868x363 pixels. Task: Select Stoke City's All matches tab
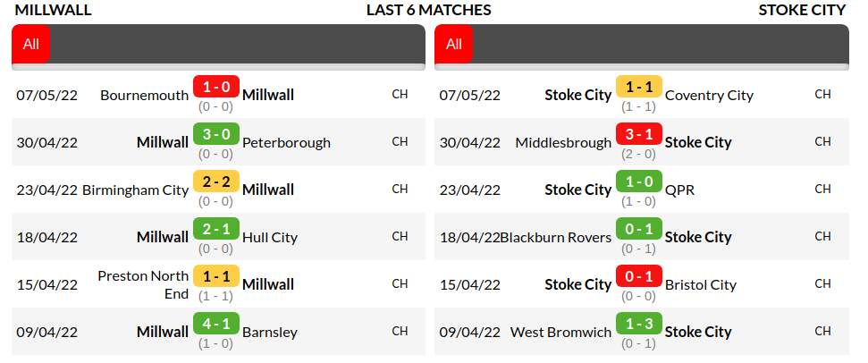point(454,45)
